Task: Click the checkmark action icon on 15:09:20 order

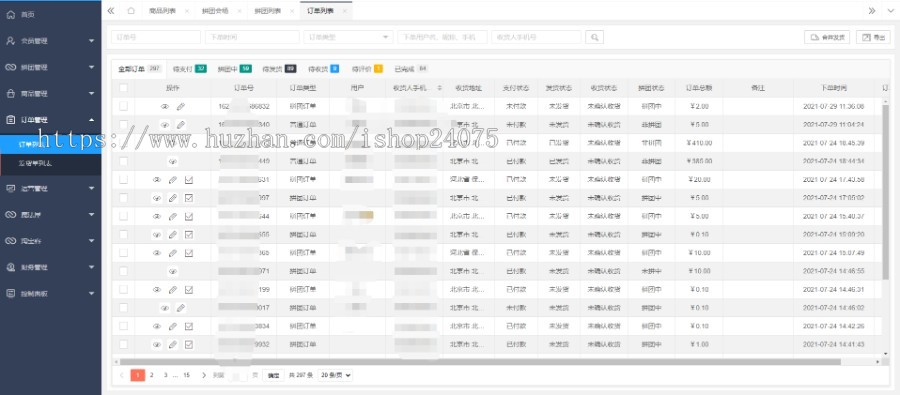Action: [x=189, y=235]
